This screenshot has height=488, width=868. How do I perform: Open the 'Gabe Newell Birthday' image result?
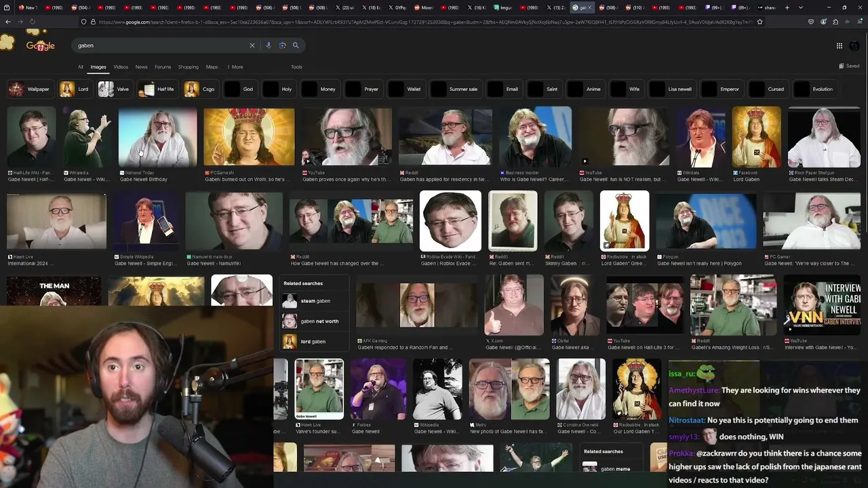[158, 138]
